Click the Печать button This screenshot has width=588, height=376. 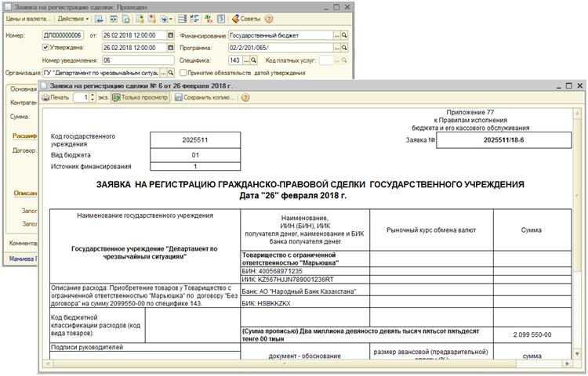coord(56,98)
